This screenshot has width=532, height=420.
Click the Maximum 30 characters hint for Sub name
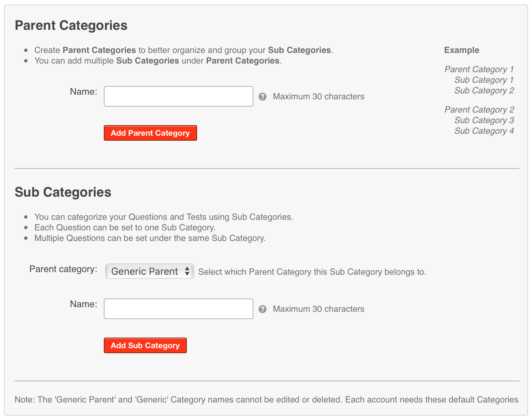point(318,309)
